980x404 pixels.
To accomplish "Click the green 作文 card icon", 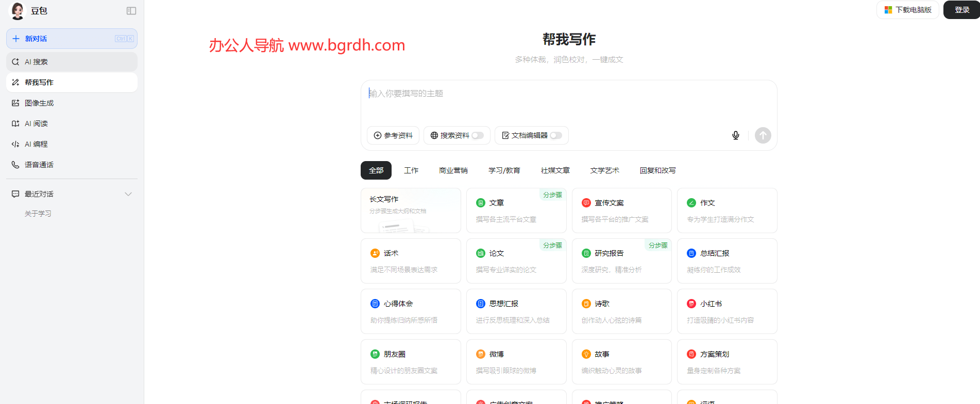I will pos(691,203).
